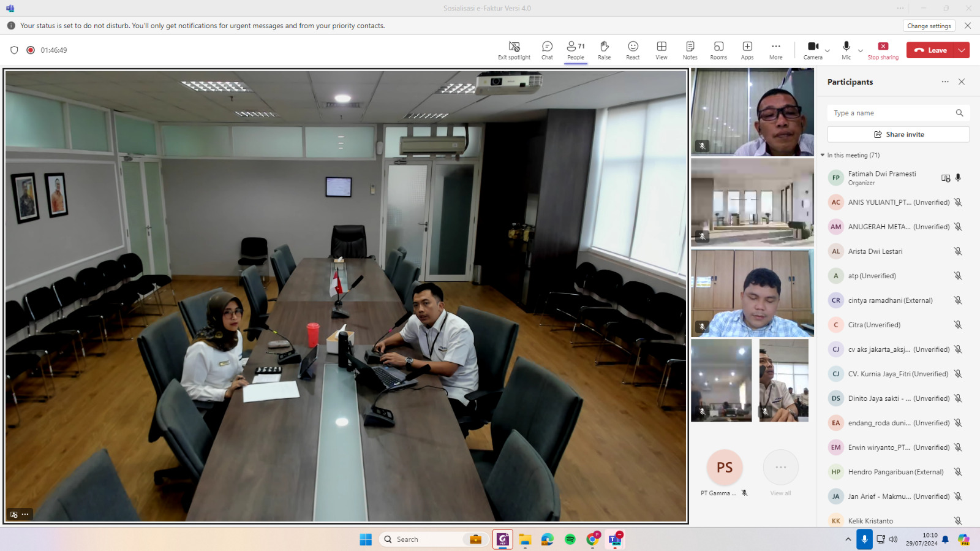Image resolution: width=980 pixels, height=551 pixels.
Task: Mute the microphone in toolbar
Action: (846, 50)
